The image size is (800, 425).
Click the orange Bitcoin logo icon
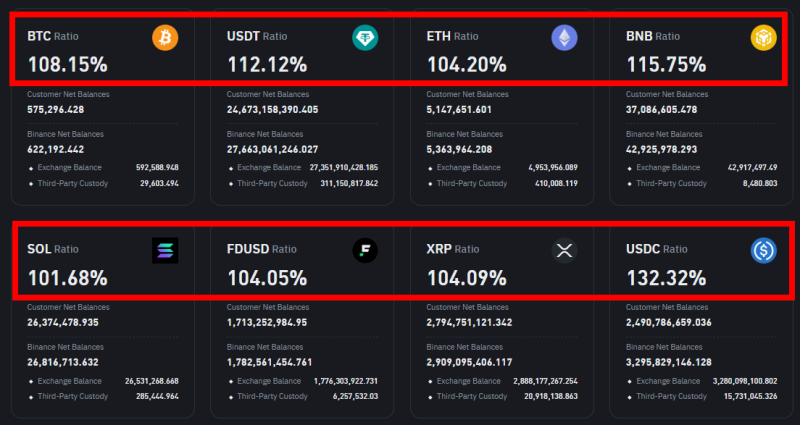click(x=165, y=38)
